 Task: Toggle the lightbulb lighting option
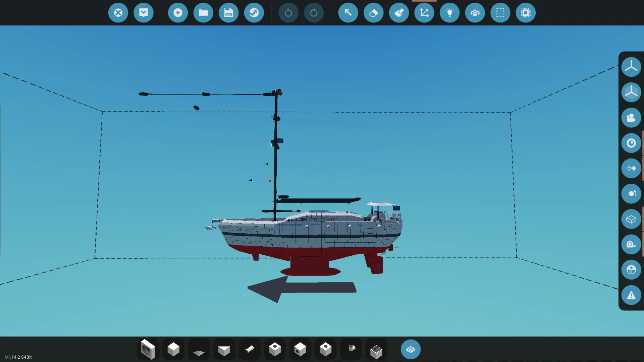point(449,13)
